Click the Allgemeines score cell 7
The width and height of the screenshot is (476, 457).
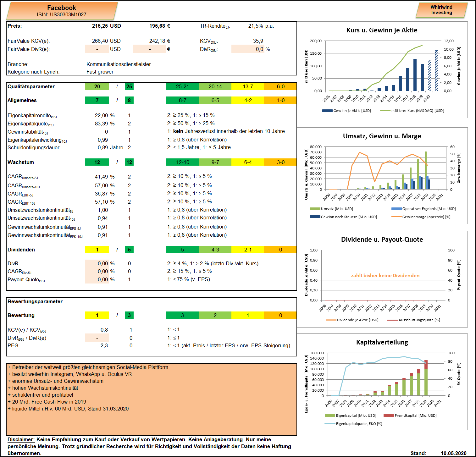click(x=97, y=100)
